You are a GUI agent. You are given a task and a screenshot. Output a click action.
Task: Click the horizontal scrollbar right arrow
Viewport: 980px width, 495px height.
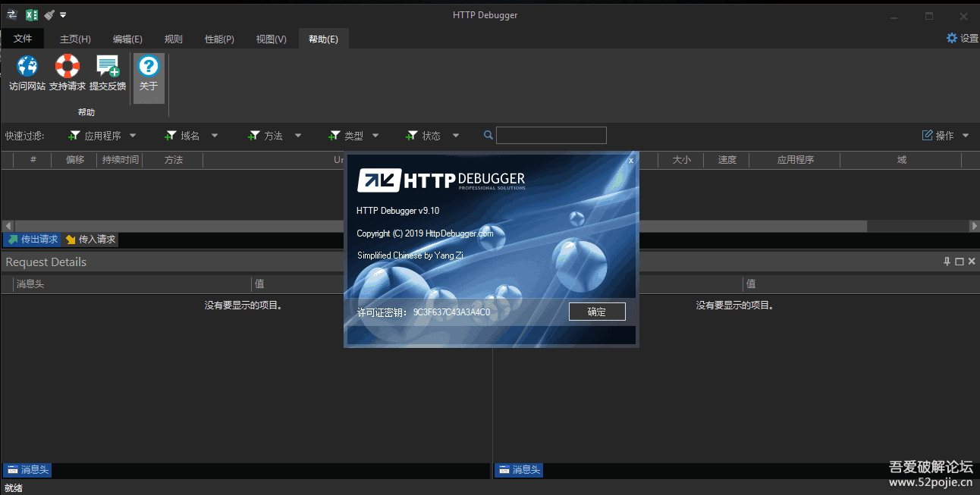point(974,226)
